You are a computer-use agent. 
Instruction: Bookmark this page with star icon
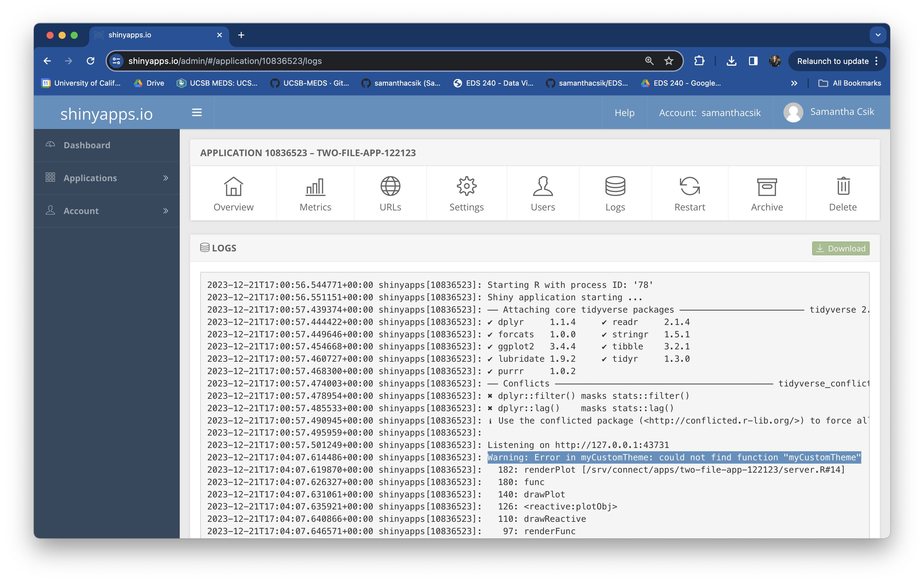669,61
